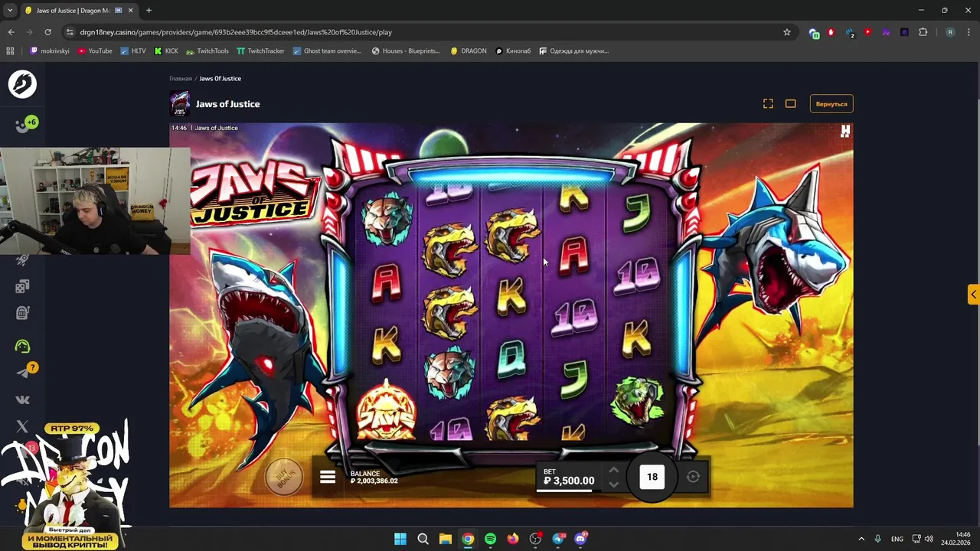Open the TwitchTools bookmark
Image resolution: width=980 pixels, height=551 pixels.
click(x=207, y=51)
